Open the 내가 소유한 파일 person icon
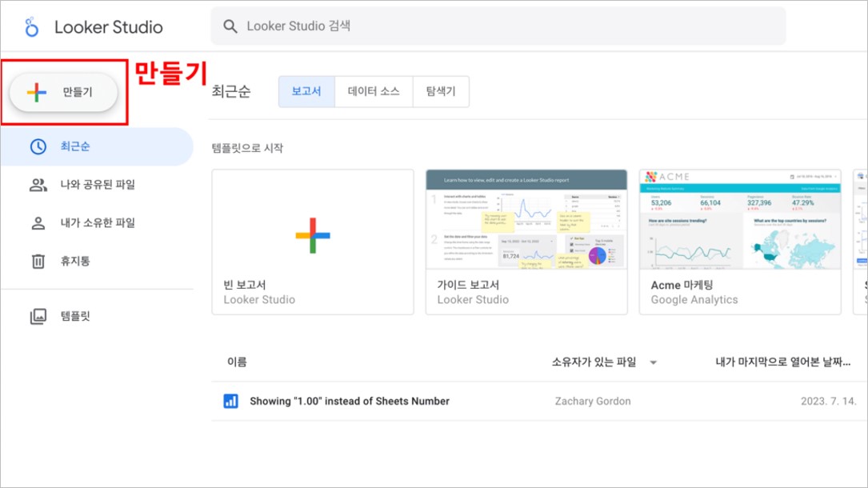Viewport: 868px width, 488px height. click(x=38, y=223)
